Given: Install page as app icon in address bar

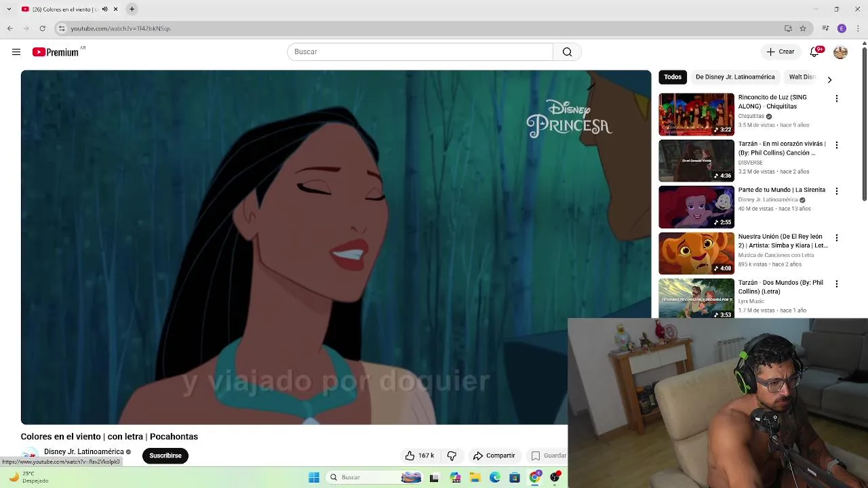Looking at the screenshot, I should coord(788,28).
